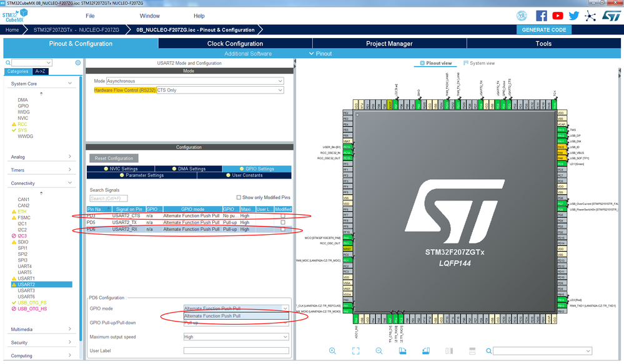Click the PD6 User Label field
624x364 pixels.
pos(236,350)
